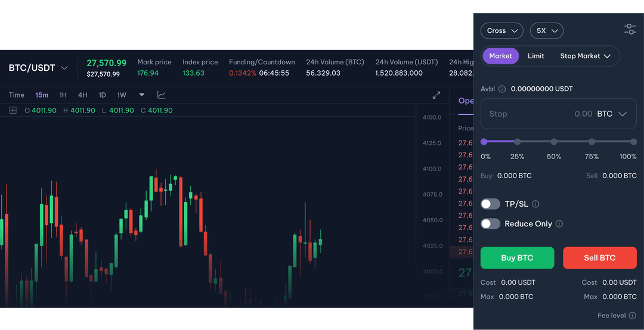
Task: Click the Fee level info icon
Action: [632, 316]
